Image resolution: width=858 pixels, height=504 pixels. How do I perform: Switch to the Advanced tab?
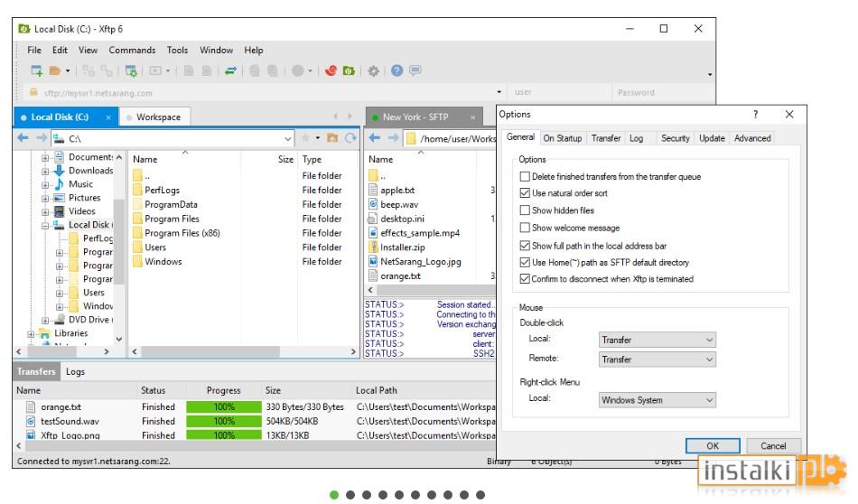click(x=752, y=138)
